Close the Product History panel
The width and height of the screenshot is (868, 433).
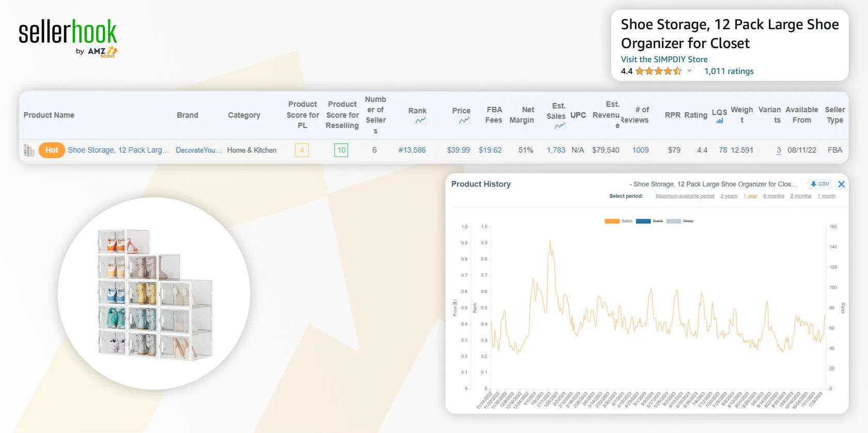pos(841,184)
